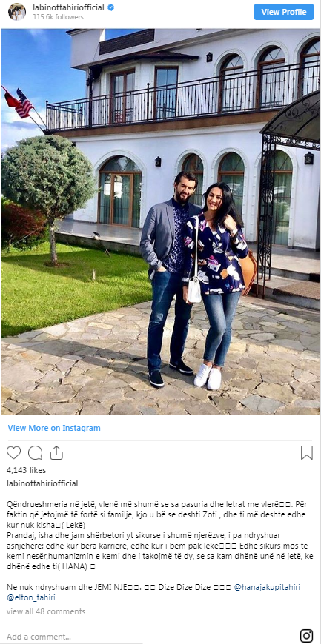Open the couple photo in the post

point(160,221)
